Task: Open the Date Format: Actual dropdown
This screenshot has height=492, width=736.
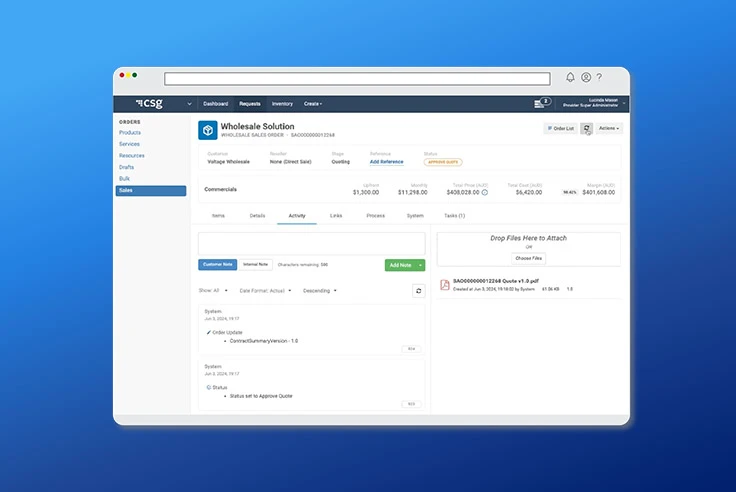Action: click(x=265, y=291)
